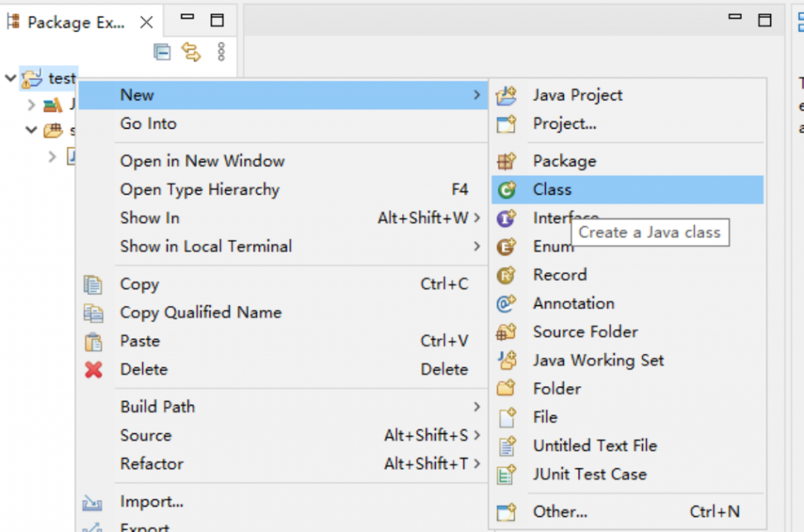Image resolution: width=804 pixels, height=532 pixels.
Task: Click the Record icon in New submenu
Action: coord(506,275)
